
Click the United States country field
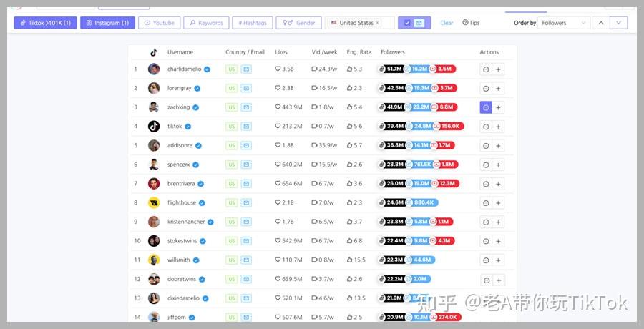click(x=360, y=23)
